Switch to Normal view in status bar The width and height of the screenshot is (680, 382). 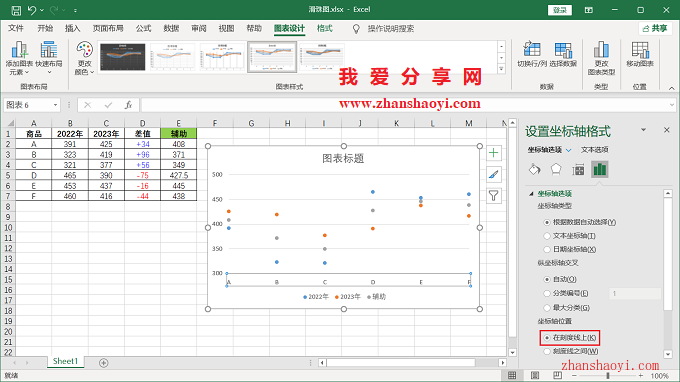pos(512,375)
